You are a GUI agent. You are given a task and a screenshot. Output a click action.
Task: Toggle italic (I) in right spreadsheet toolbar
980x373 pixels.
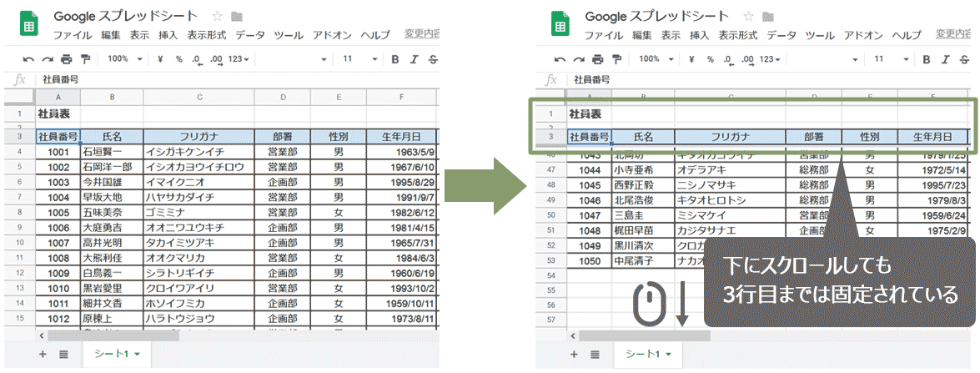coord(944,59)
